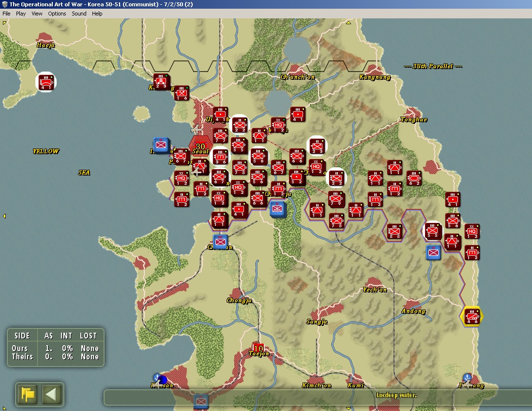The image size is (532, 411).
Task: Click the INT column header
Action: pyautogui.click(x=66, y=336)
